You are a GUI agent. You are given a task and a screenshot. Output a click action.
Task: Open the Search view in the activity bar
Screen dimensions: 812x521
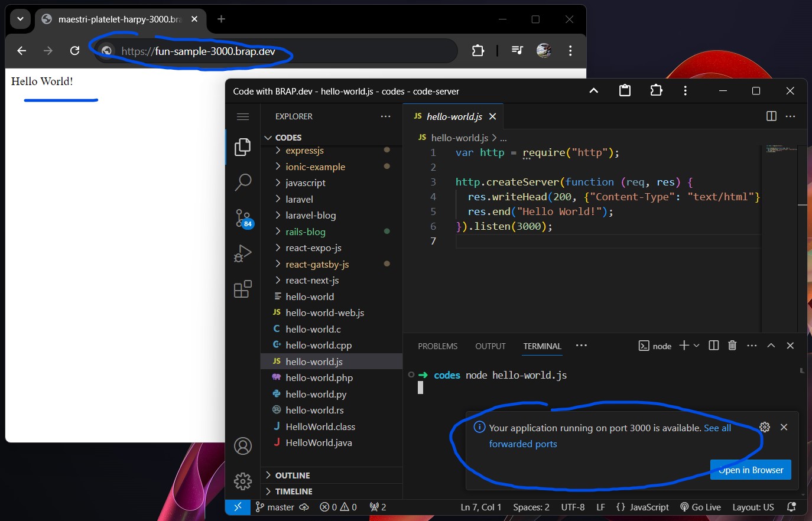tap(242, 183)
